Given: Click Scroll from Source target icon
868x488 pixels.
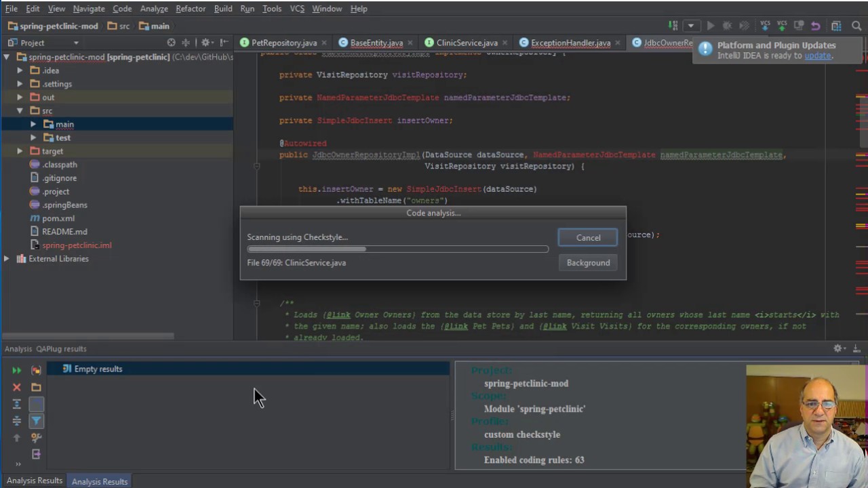Looking at the screenshot, I should coord(171,43).
